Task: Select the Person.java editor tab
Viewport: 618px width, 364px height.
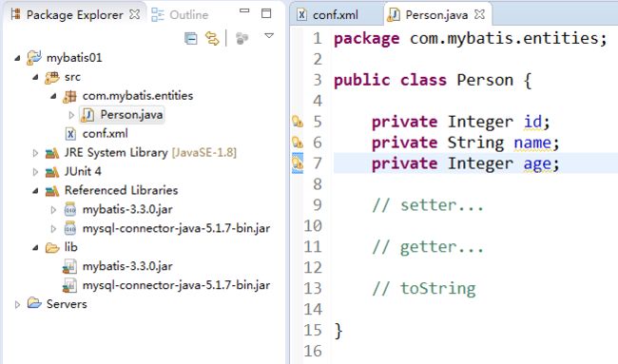Action: click(436, 15)
